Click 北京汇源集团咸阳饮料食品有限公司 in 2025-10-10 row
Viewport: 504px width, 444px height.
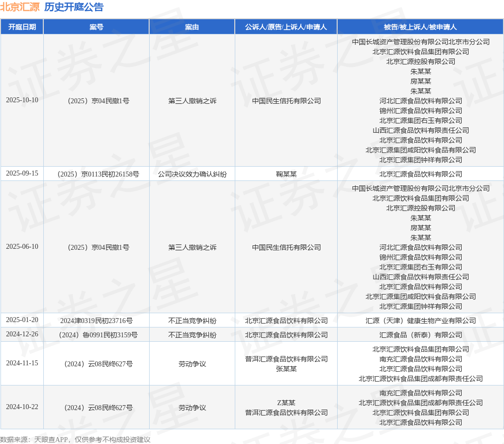click(x=421, y=150)
